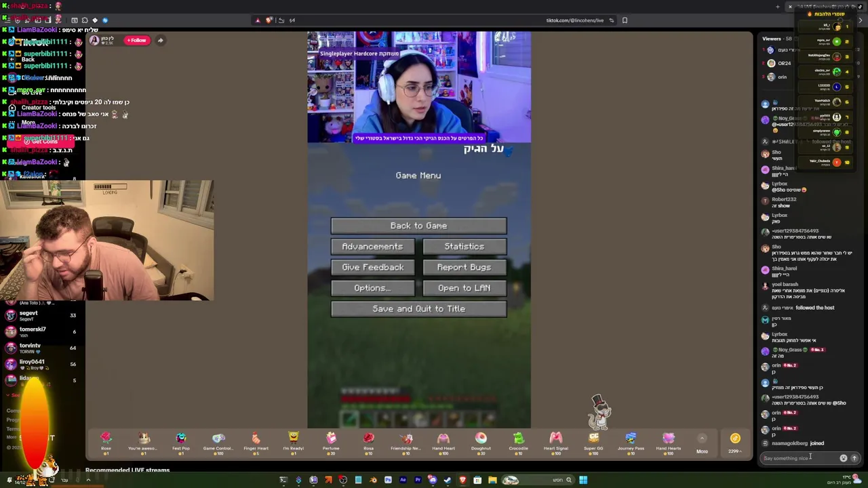868x488 pixels.
Task: Click the Say something nice chat field
Action: click(x=800, y=458)
